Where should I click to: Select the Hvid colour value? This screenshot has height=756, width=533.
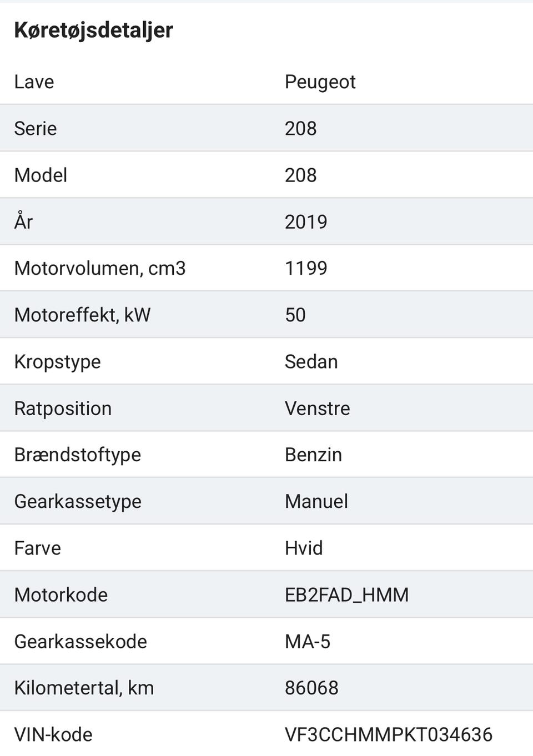tap(303, 548)
